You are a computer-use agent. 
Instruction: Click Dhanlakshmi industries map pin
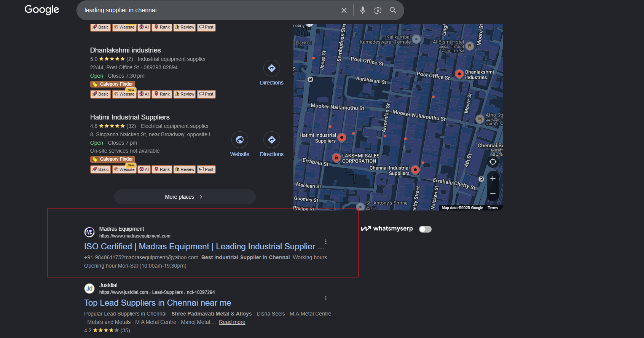pyautogui.click(x=459, y=74)
